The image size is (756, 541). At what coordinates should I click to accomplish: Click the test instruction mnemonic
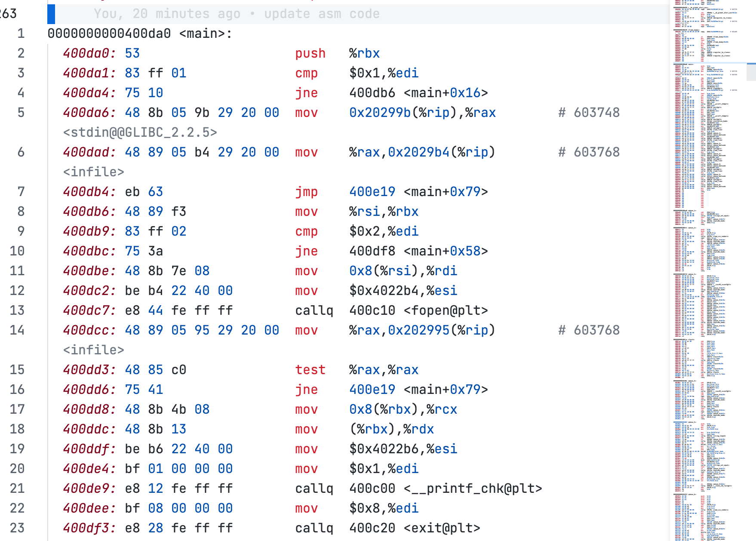point(310,370)
